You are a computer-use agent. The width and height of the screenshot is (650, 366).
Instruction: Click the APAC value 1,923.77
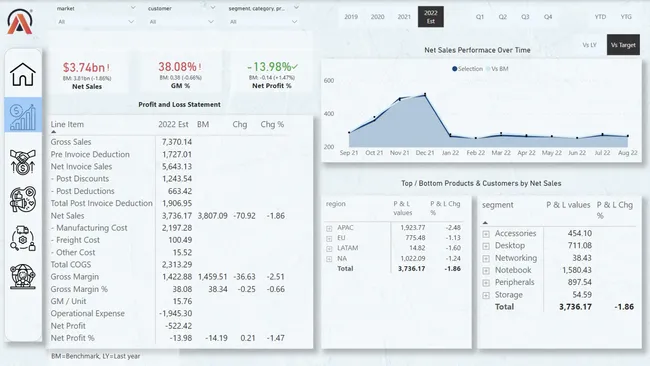click(x=413, y=228)
